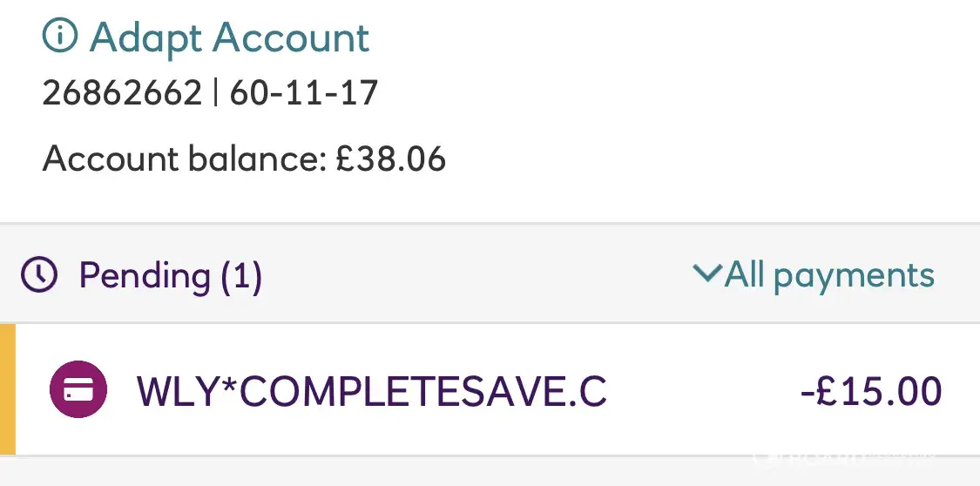Click the gray strip below the transaction row

(436, 472)
